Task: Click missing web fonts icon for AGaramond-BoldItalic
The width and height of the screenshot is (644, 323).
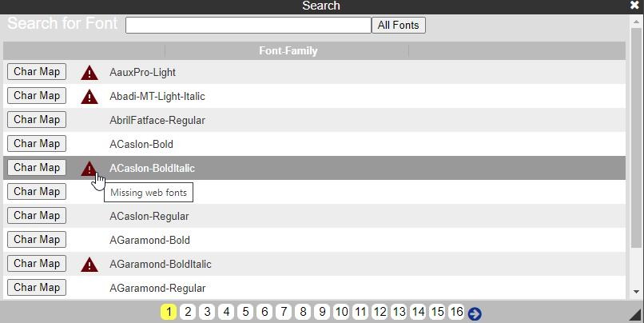Action: click(x=89, y=265)
